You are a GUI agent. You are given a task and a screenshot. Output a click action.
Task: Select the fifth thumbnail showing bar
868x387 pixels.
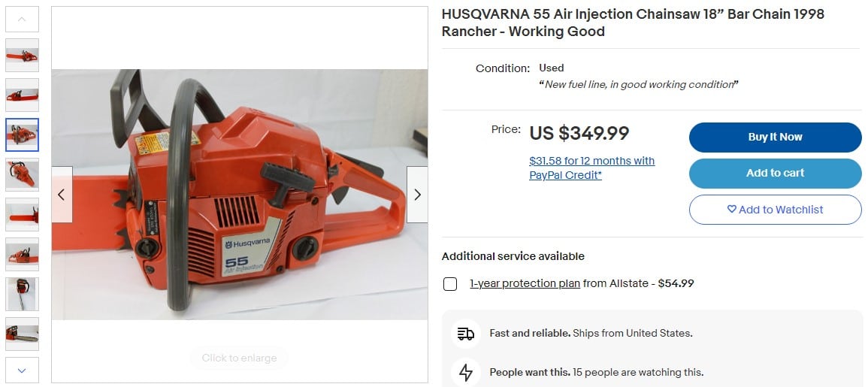coord(22,215)
